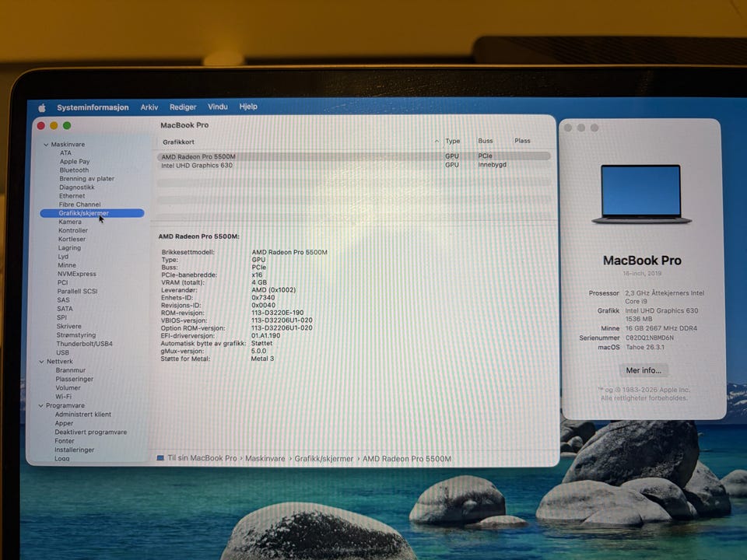This screenshot has width=747, height=560.
Task: Select the AMD Radeon Pro 5500M row
Action: tap(353, 156)
